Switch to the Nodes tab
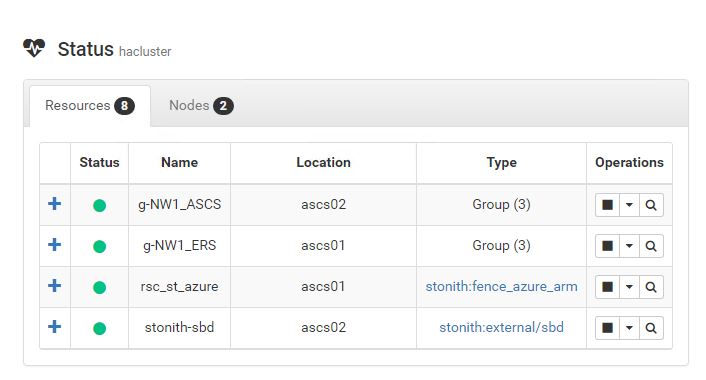This screenshot has height=380, width=706. pyautogui.click(x=201, y=106)
